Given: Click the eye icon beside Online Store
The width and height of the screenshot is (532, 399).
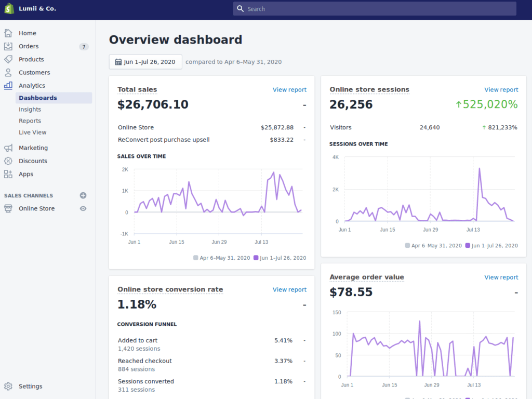Looking at the screenshot, I should [83, 209].
